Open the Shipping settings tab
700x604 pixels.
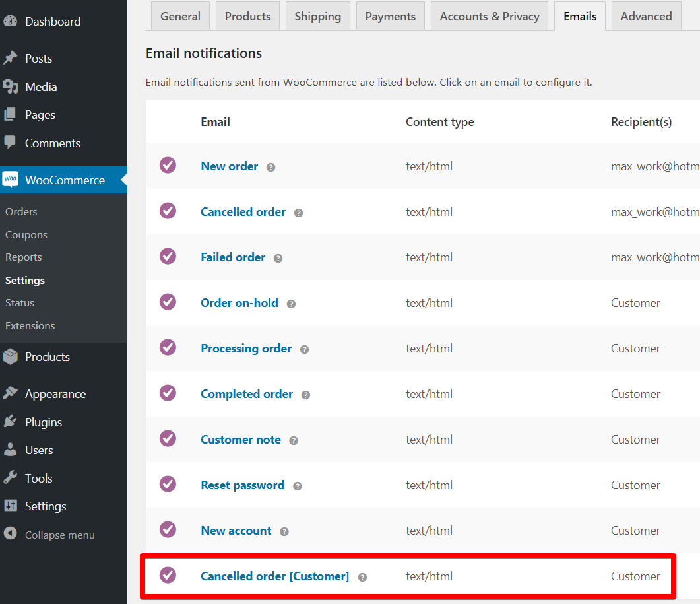coord(318,16)
